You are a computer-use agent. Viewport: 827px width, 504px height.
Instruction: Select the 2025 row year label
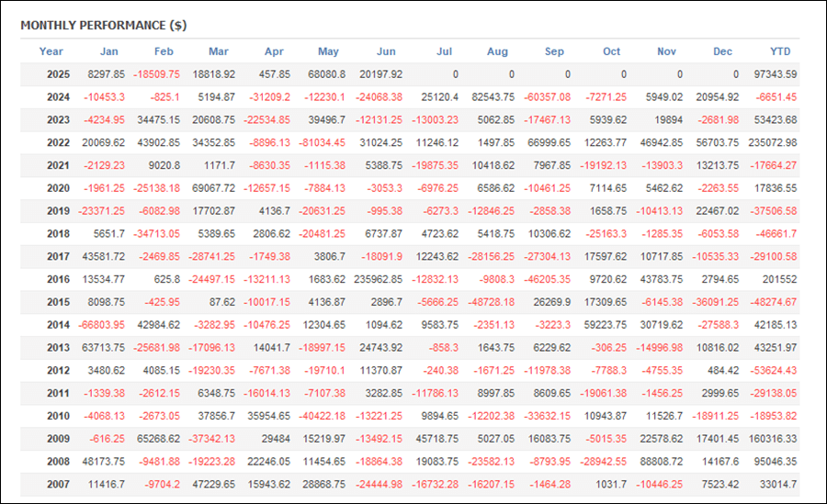pyautogui.click(x=58, y=74)
